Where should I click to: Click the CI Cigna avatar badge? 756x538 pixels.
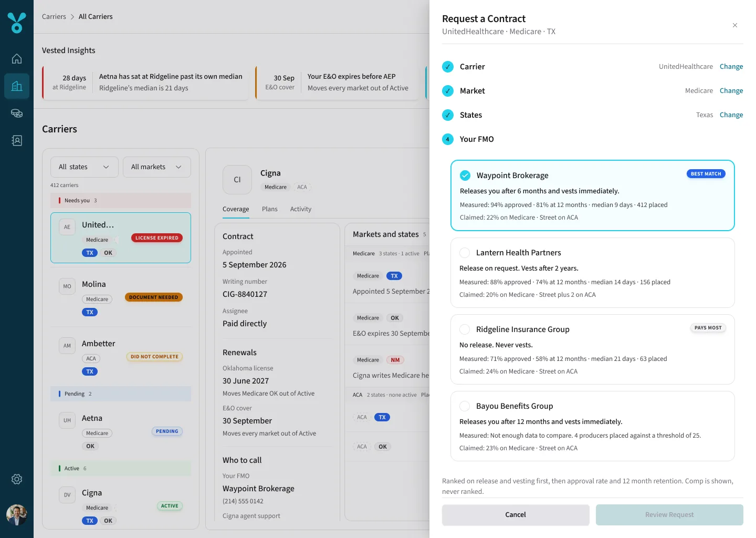coord(237,180)
